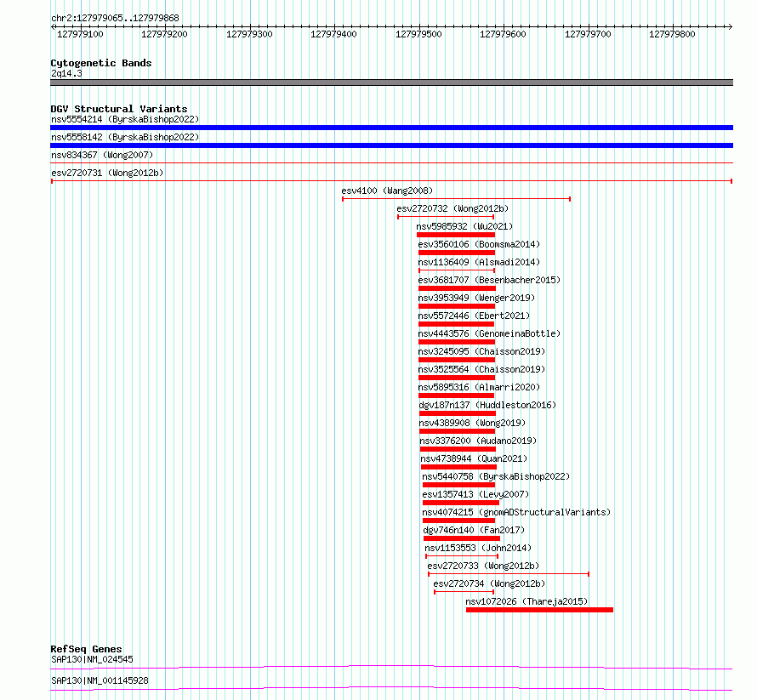The image size is (757, 700).
Task: Click the Cytogenetic Bands track heading
Action: point(101,63)
